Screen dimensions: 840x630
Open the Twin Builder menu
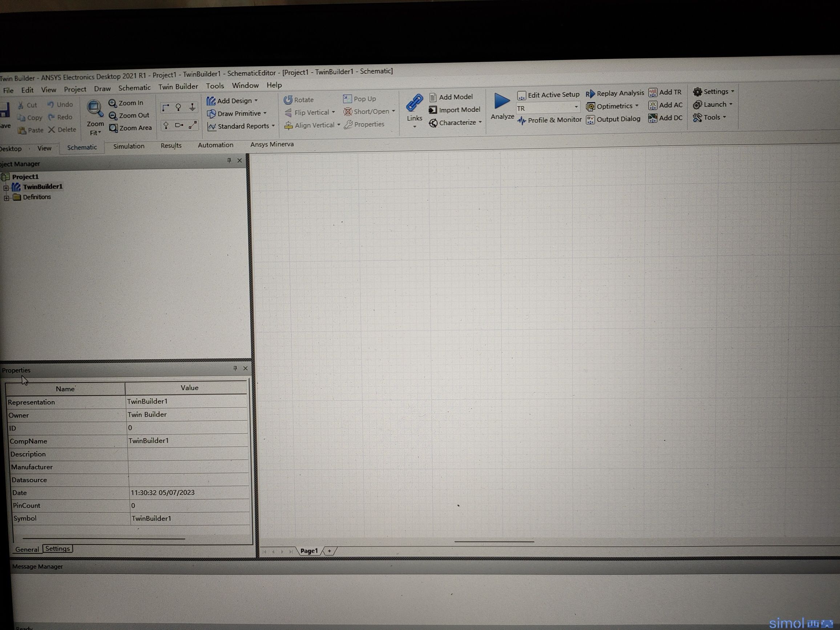[178, 86]
